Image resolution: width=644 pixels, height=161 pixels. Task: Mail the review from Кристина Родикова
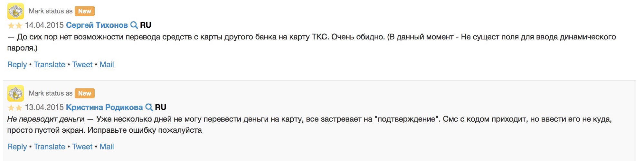tap(107, 147)
